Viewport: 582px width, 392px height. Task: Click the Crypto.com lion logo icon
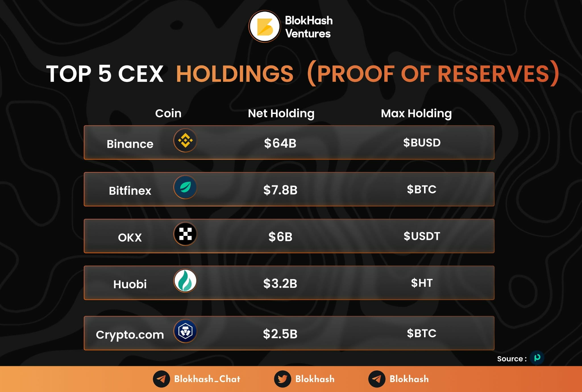(x=185, y=331)
